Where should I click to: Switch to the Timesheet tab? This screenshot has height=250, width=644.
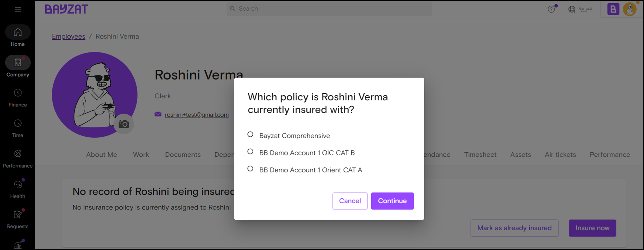pos(480,155)
